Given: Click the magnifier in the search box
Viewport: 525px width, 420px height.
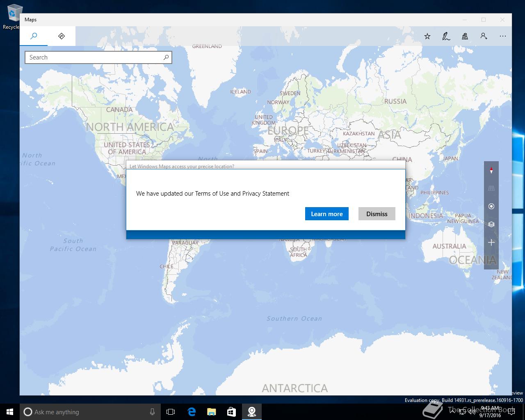Looking at the screenshot, I should [x=166, y=57].
